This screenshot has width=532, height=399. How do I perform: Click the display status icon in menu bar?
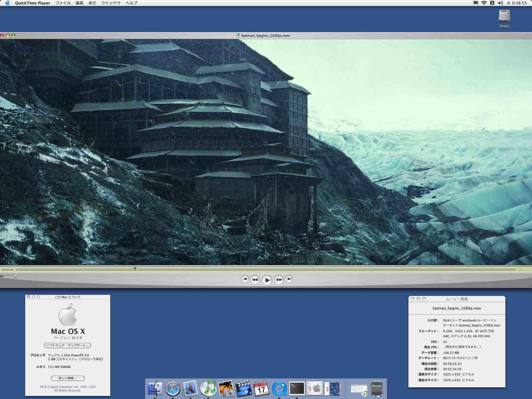[x=475, y=3]
